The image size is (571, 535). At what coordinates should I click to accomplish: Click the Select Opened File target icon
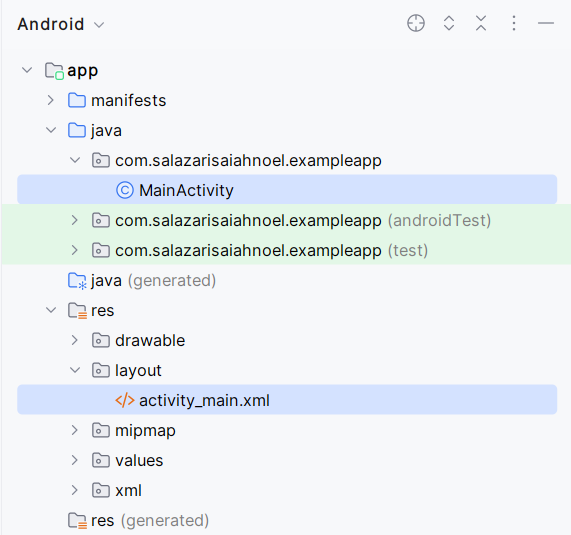coord(416,24)
